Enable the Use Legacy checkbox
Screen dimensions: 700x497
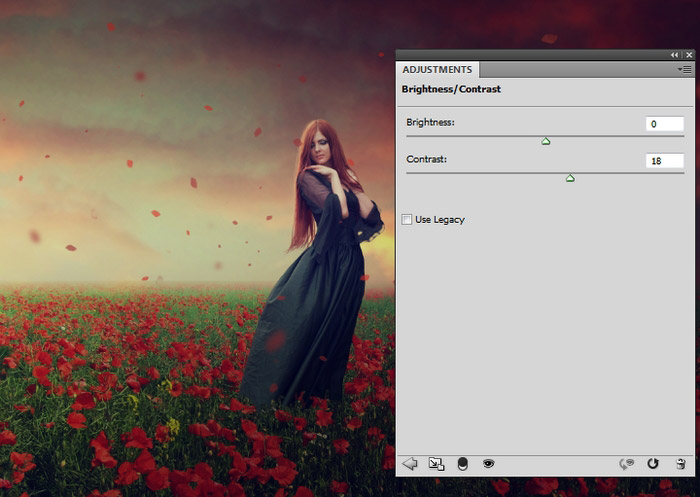(407, 219)
